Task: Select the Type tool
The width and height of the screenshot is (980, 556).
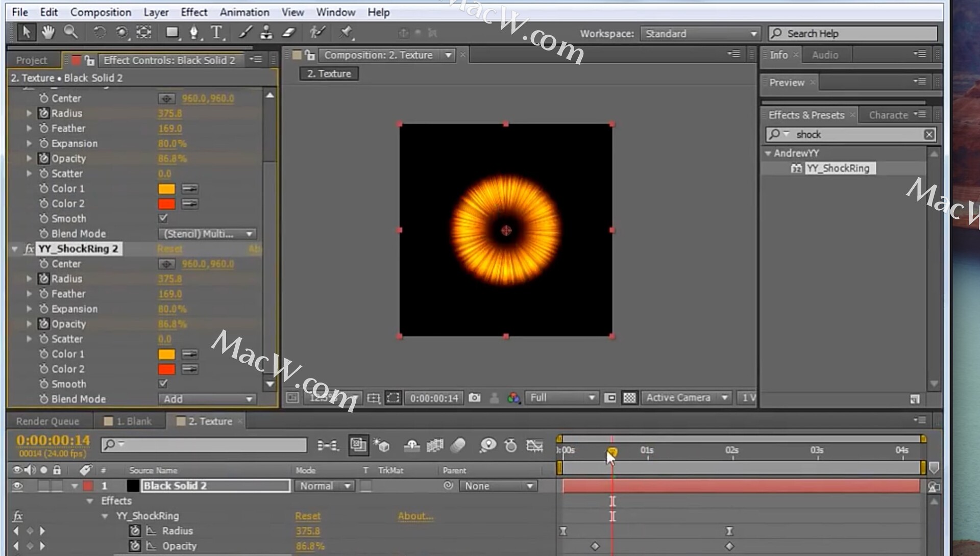Action: coord(216,33)
